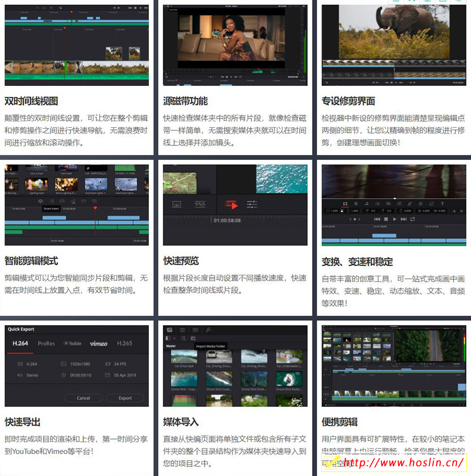471x476 pixels.
Task: Click the 快速导出 heading
Action: [x=22, y=422]
